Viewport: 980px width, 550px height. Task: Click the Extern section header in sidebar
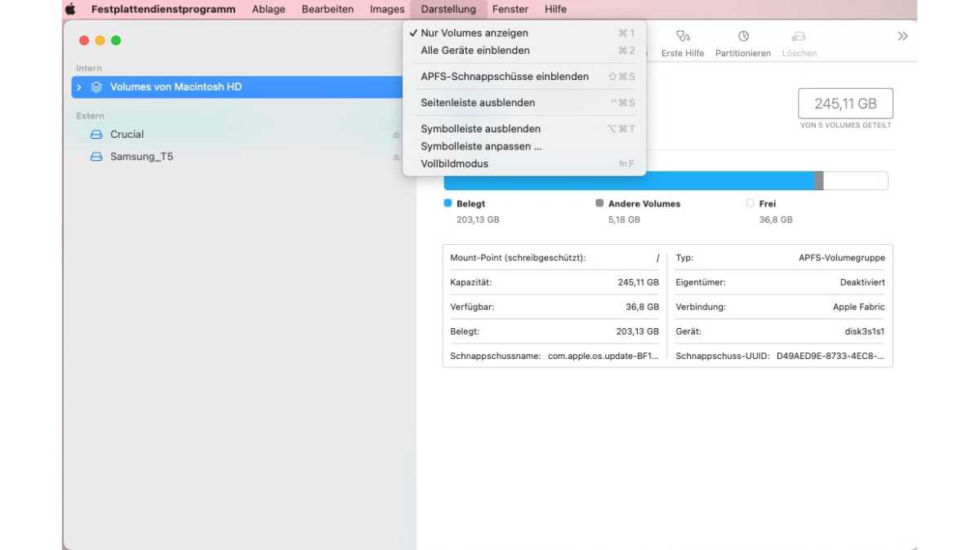[x=90, y=116]
